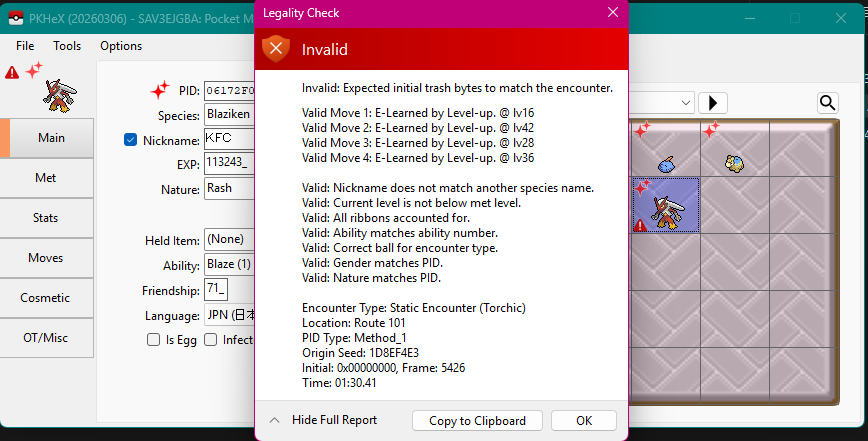
Task: Switch to the Stats tab
Action: point(46,217)
